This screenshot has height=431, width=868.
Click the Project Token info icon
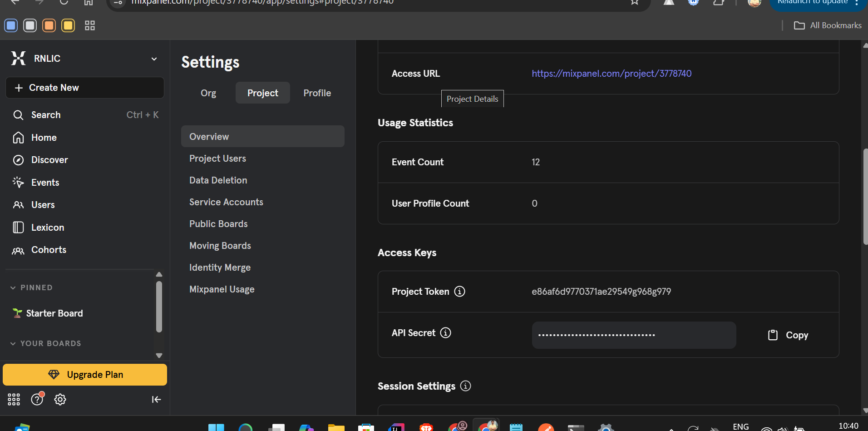(x=459, y=292)
